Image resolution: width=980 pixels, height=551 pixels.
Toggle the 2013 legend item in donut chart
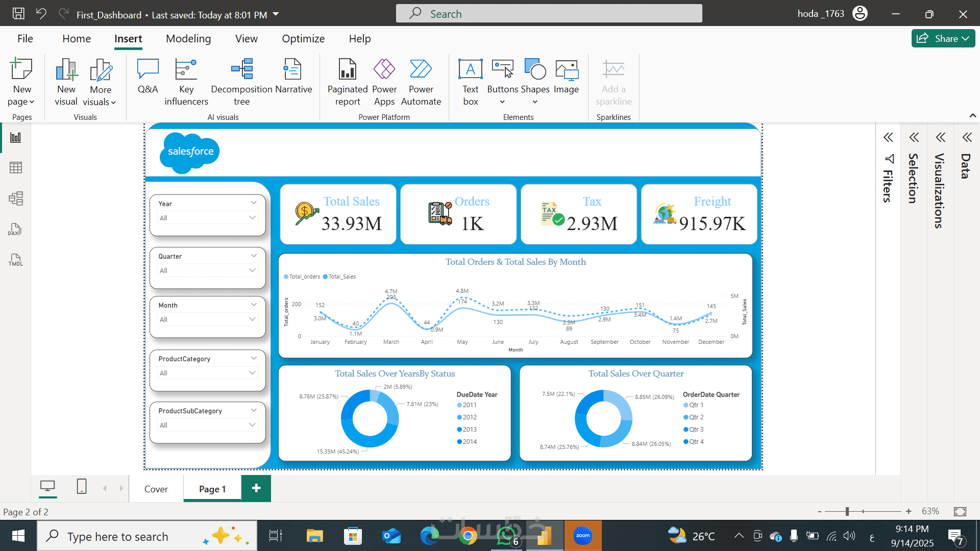point(469,430)
